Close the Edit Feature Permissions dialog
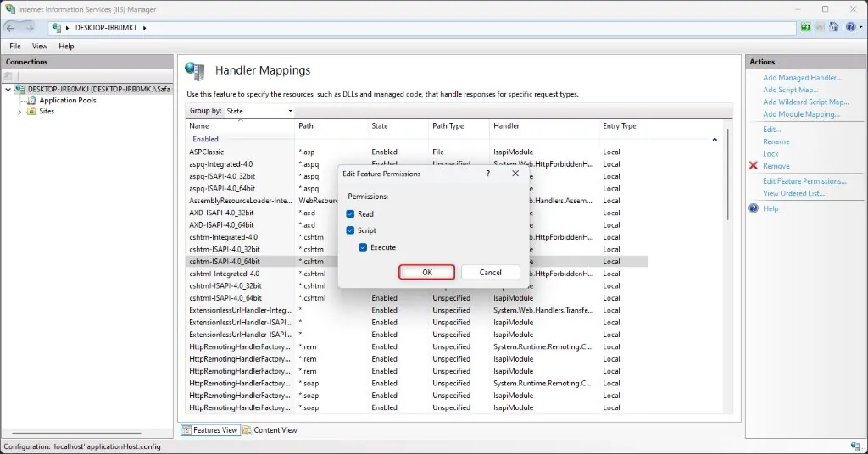This screenshot has width=868, height=454. (515, 174)
